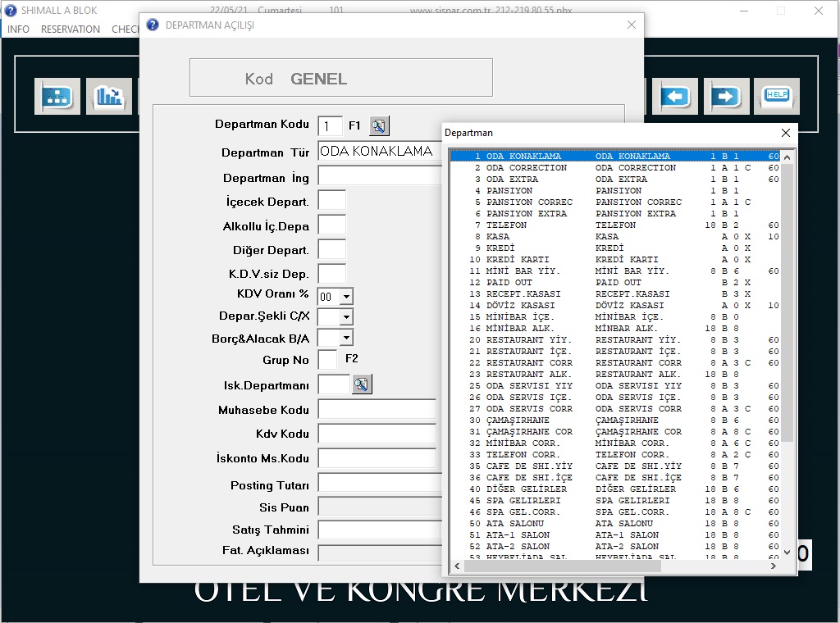Click the Departman list vertical scrollbar thumb

787,302
